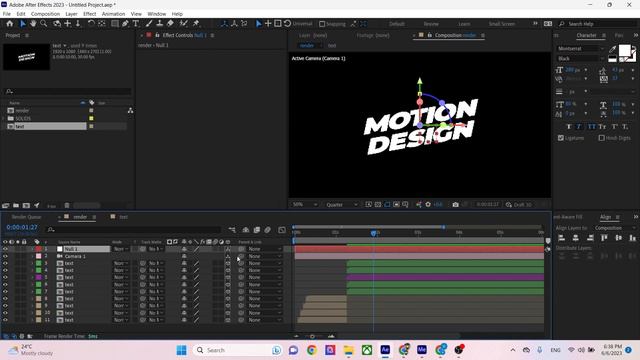The height and width of the screenshot is (360, 640).
Task: Select the Brush tool
Action: pos(149,24)
